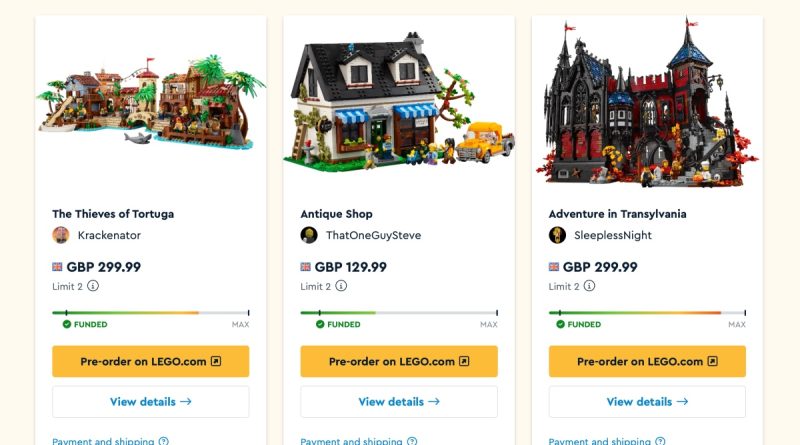800x445 pixels.
Task: Click Limit 2 info icon under Thieves of Tortuga
Action: (93, 286)
